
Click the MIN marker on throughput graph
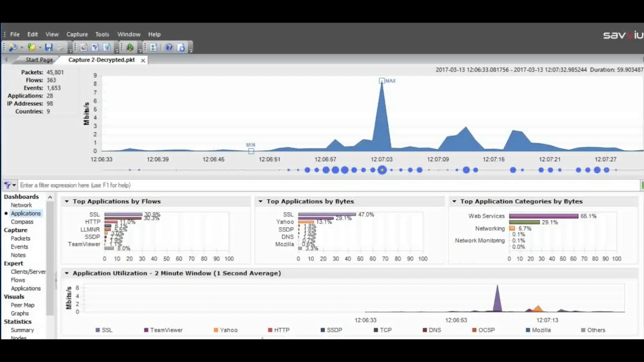(x=251, y=150)
